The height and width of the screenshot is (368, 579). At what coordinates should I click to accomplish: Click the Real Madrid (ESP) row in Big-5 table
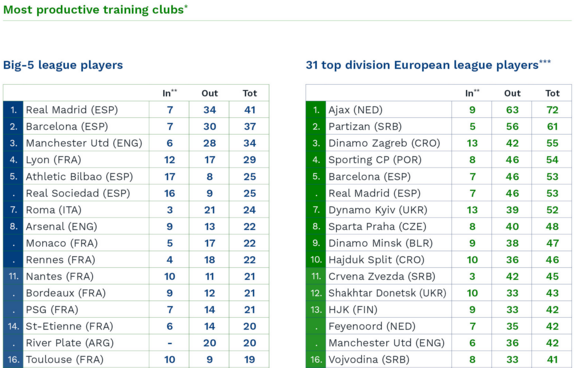click(x=136, y=110)
